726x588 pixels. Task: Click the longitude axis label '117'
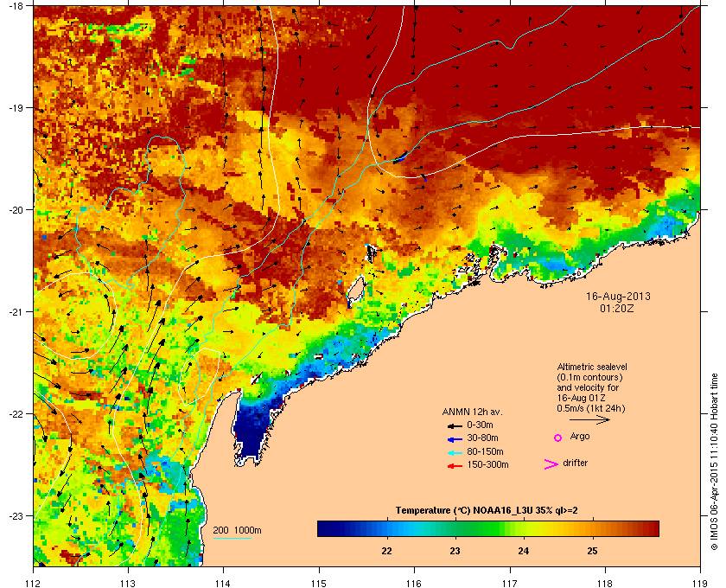pos(510,583)
